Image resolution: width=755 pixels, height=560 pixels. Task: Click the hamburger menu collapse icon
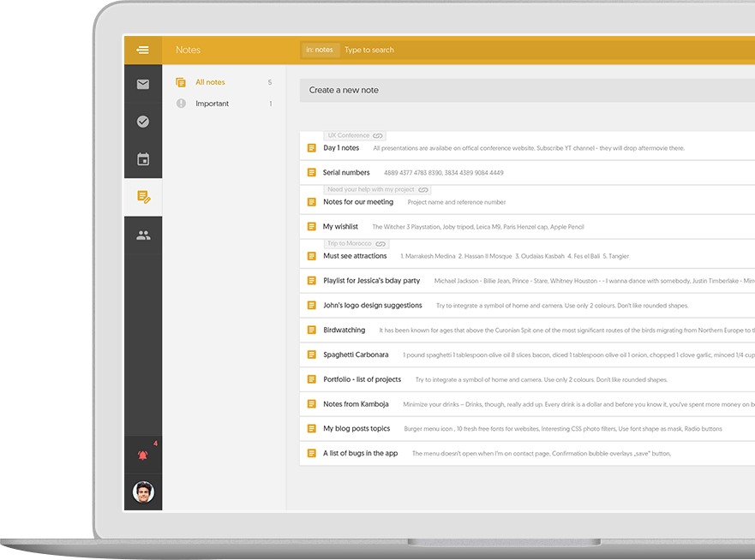pyautogui.click(x=142, y=50)
